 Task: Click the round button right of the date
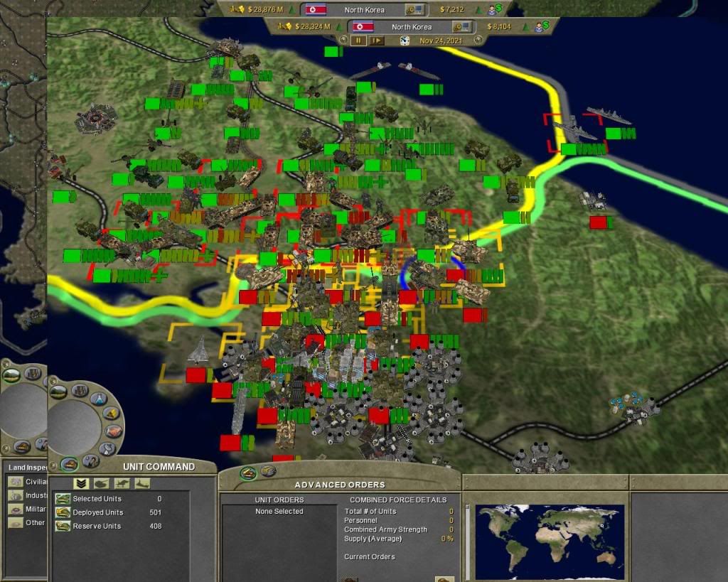(478, 41)
